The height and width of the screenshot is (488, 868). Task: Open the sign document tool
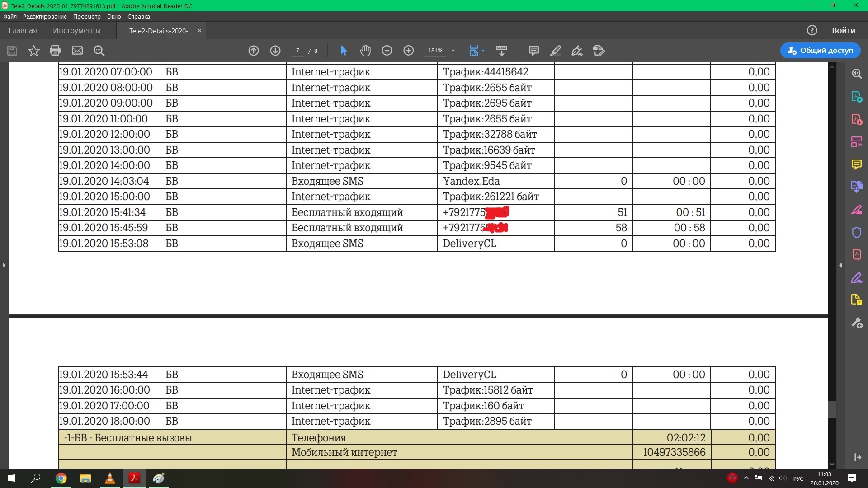click(x=577, y=51)
